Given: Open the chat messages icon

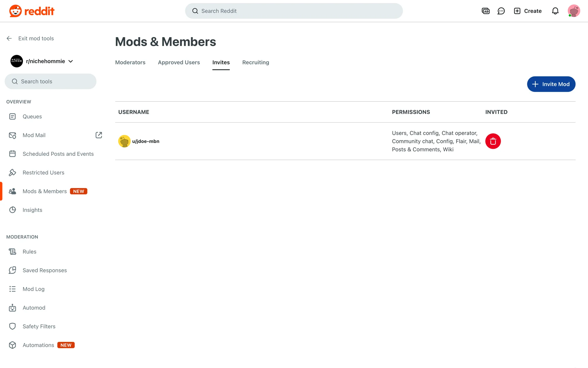Looking at the screenshot, I should pyautogui.click(x=501, y=11).
